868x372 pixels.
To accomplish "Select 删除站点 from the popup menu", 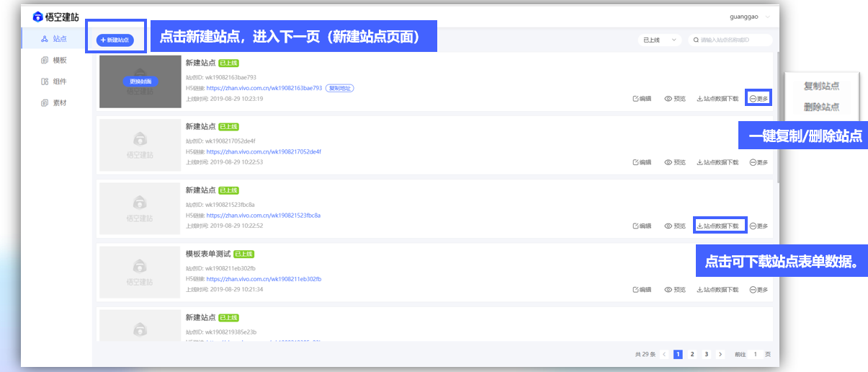I will tap(821, 107).
